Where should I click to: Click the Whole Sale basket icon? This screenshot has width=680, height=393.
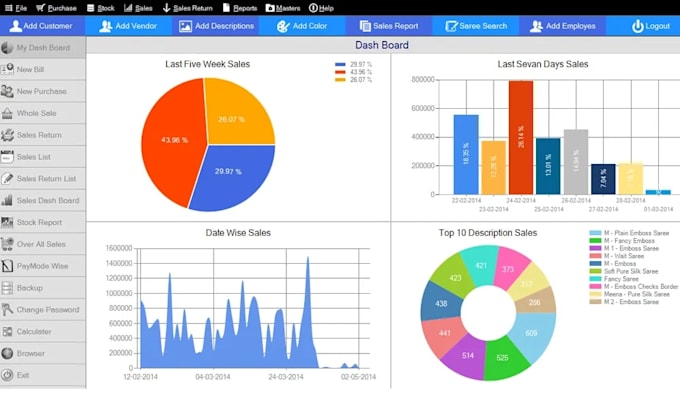pyautogui.click(x=7, y=113)
